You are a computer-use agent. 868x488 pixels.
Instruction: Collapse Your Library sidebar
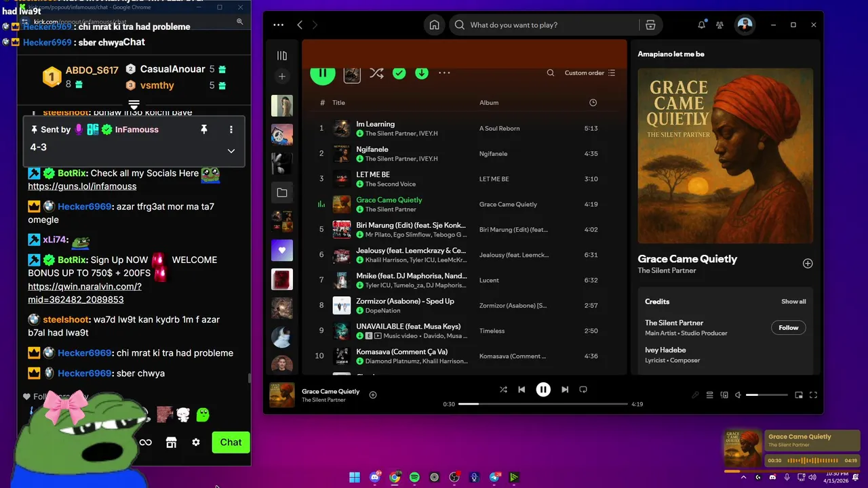pyautogui.click(x=282, y=56)
